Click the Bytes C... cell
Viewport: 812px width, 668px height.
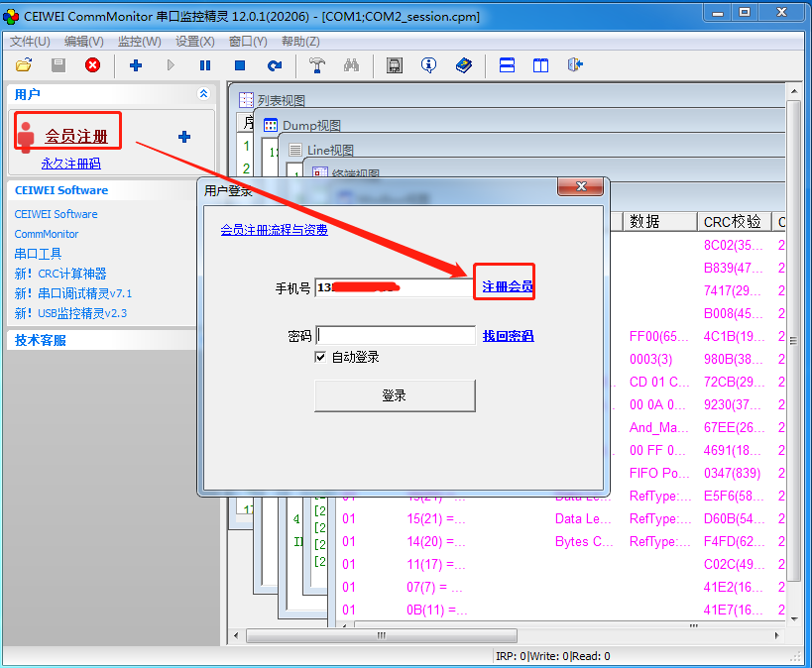584,542
